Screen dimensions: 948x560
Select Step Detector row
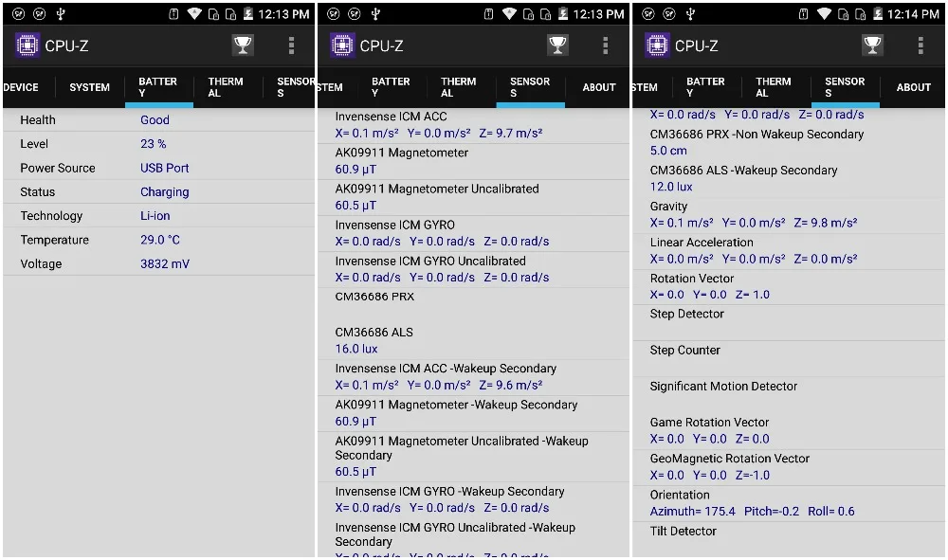pyautogui.click(x=789, y=322)
